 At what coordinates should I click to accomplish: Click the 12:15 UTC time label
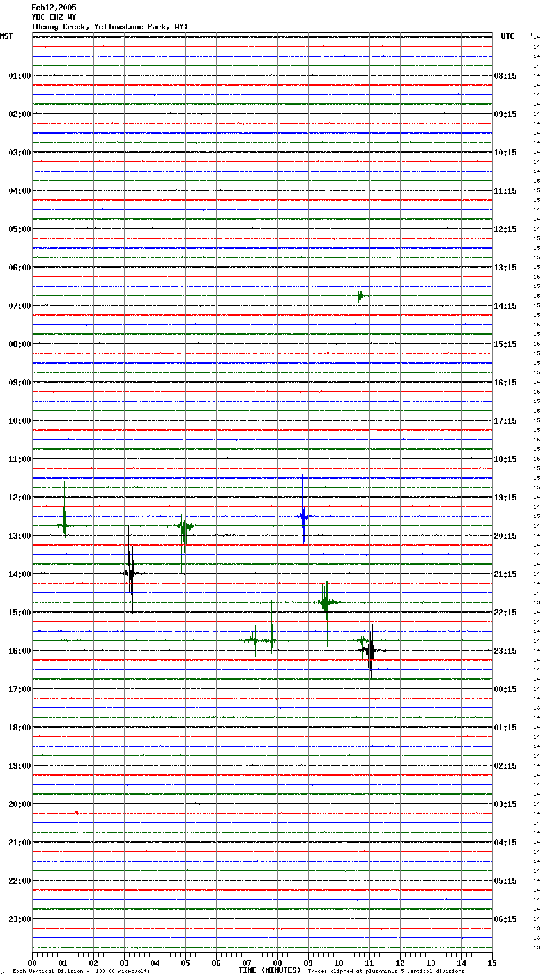[505, 229]
